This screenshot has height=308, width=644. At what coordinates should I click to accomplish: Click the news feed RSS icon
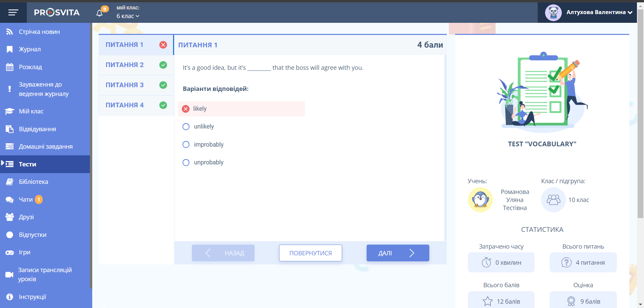(9, 32)
